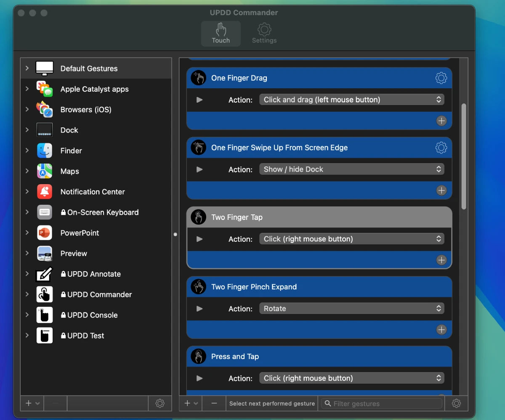Click the Default Gestures monitor icon
Viewport: 505px width, 420px height.
[x=45, y=68]
